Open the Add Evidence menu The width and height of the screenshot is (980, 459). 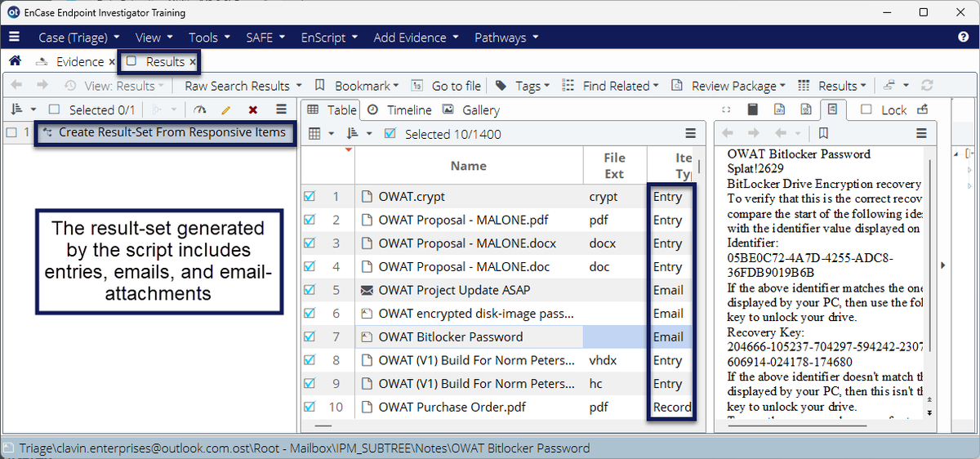click(416, 38)
